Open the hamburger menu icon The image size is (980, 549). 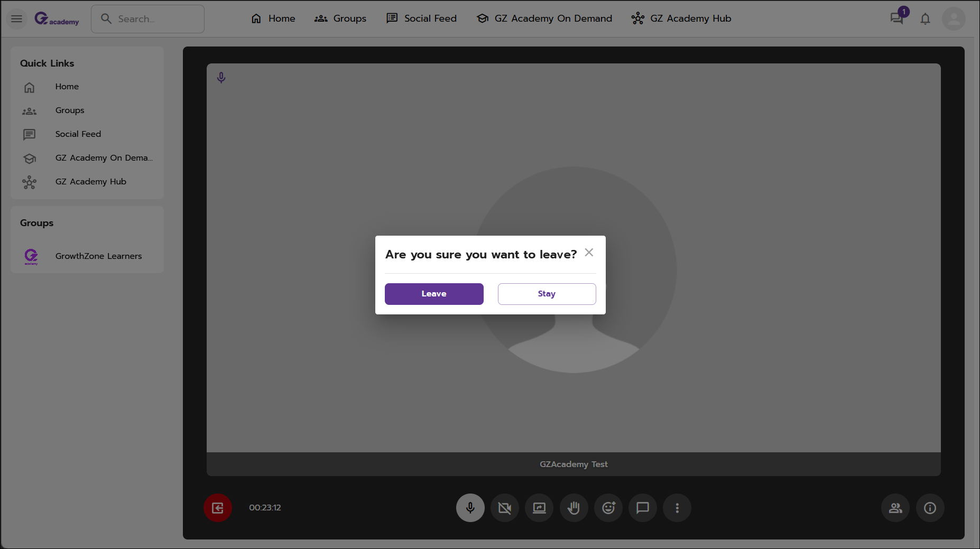click(x=17, y=19)
